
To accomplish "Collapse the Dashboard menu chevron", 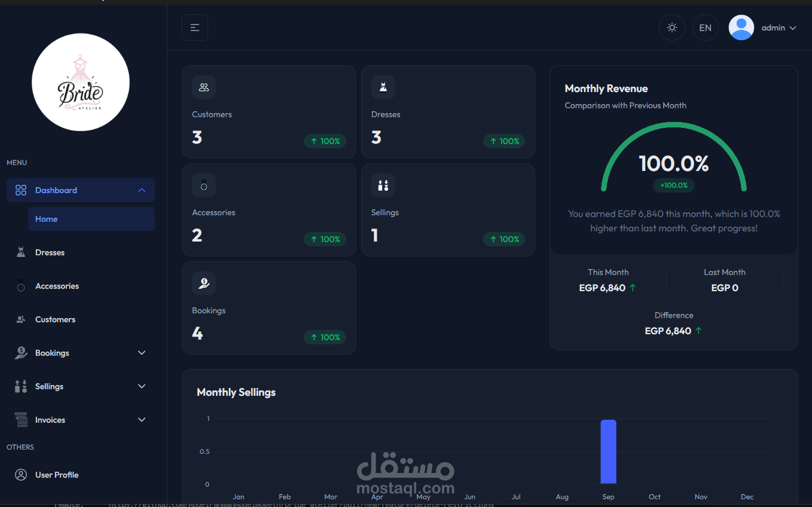I will point(142,190).
